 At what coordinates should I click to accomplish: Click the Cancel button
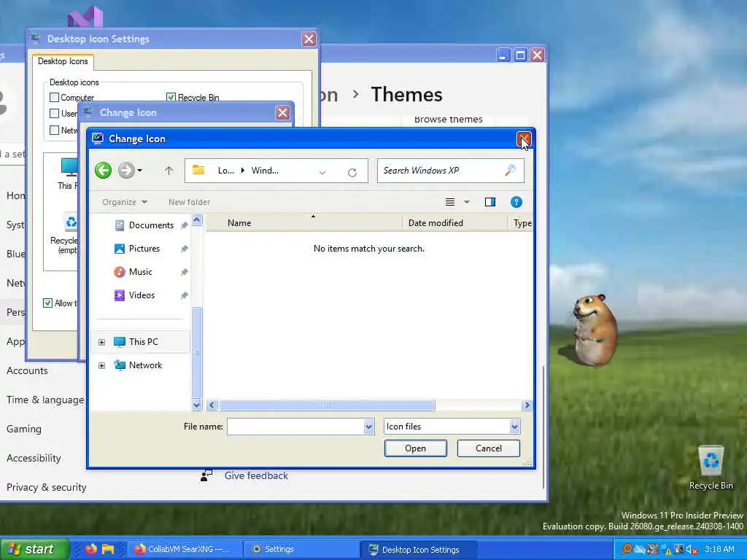[x=488, y=448]
